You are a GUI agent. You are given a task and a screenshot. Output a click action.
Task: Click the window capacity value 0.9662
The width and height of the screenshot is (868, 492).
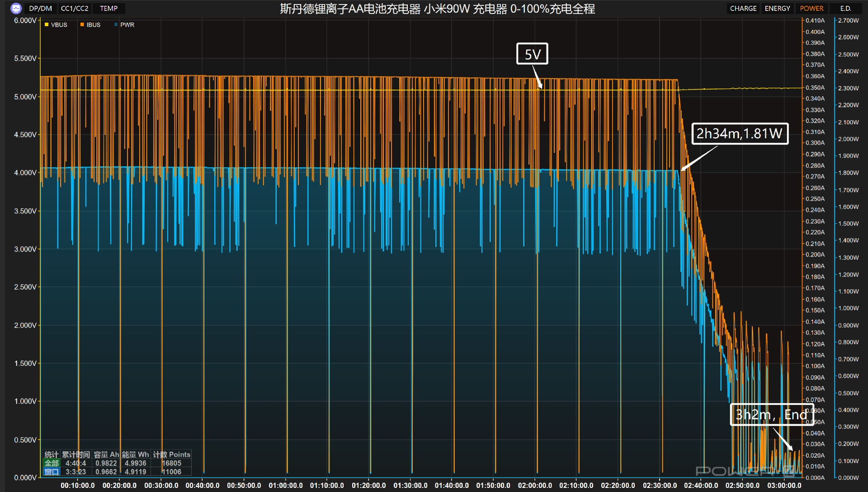click(x=106, y=472)
